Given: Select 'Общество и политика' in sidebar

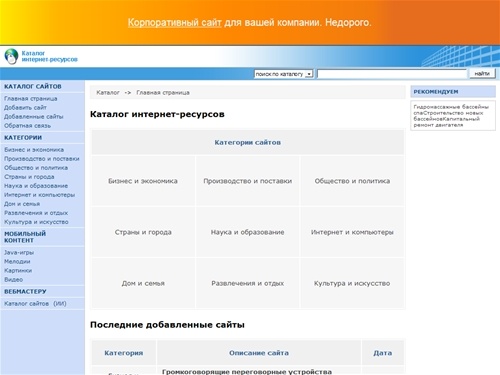Looking at the screenshot, I should click(x=36, y=168).
